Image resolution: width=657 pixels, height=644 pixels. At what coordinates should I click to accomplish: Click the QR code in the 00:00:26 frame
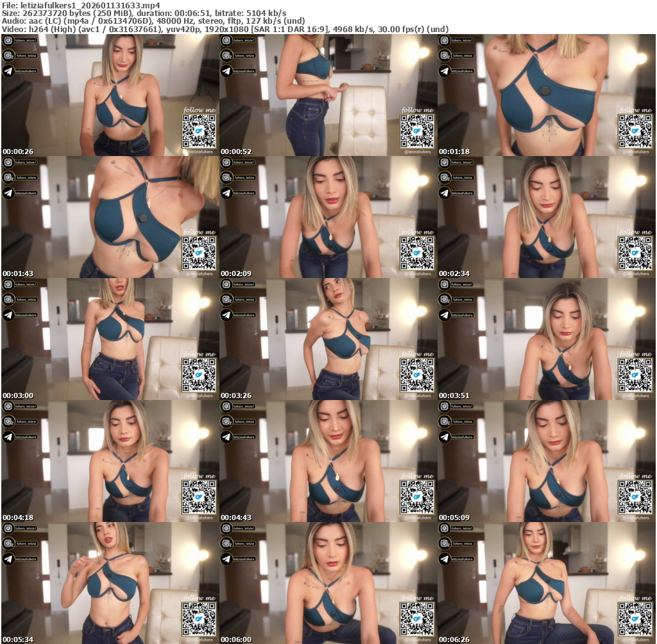pyautogui.click(x=198, y=132)
